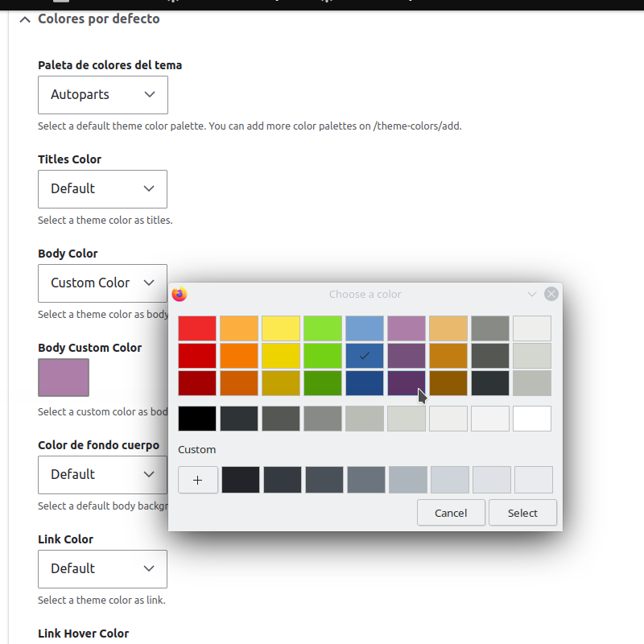Choose the black swatch in grayscale row

tap(197, 419)
